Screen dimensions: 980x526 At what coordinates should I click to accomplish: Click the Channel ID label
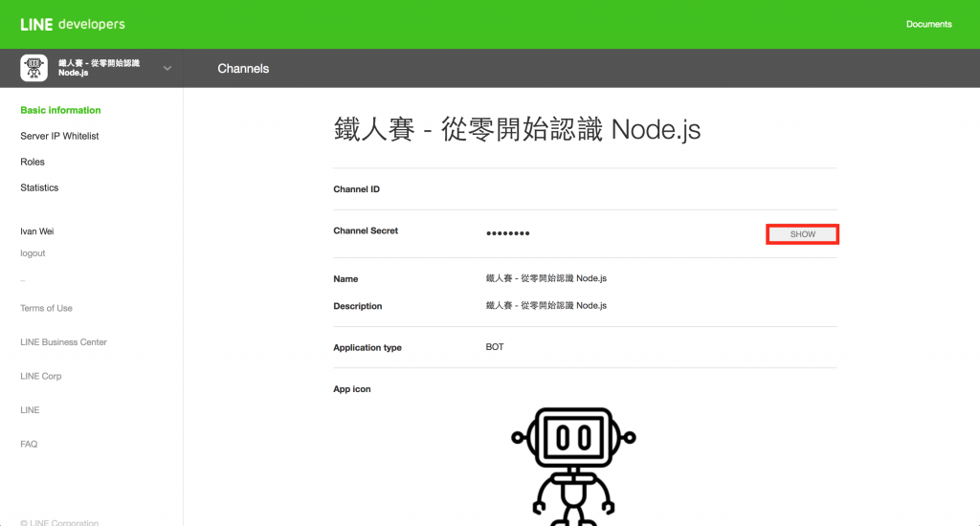coord(356,189)
